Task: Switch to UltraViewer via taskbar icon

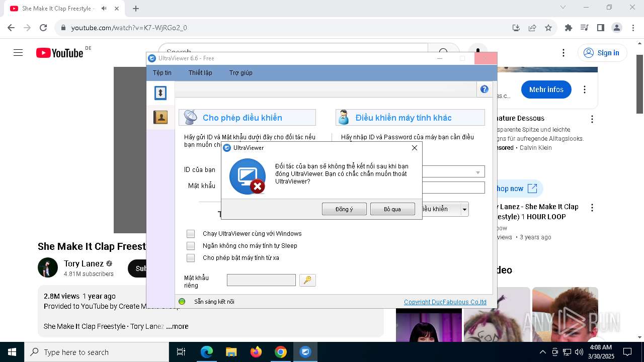Action: [x=305, y=352]
